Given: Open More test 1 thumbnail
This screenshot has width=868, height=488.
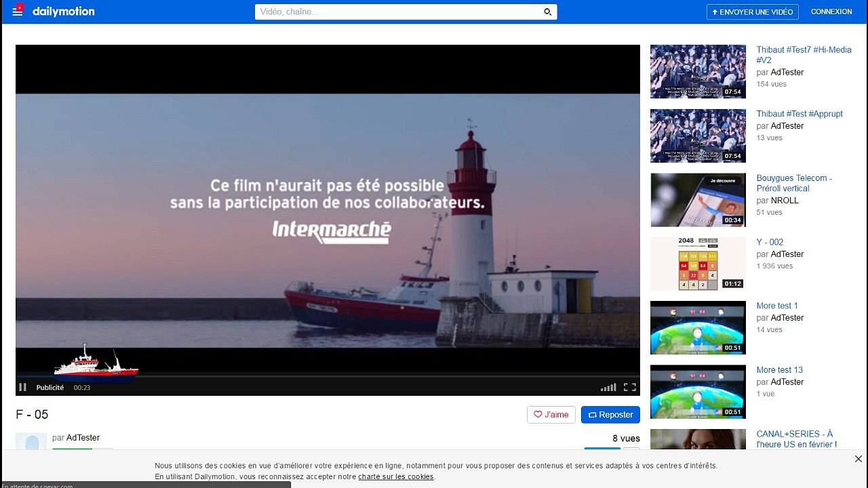Looking at the screenshot, I should [x=698, y=327].
